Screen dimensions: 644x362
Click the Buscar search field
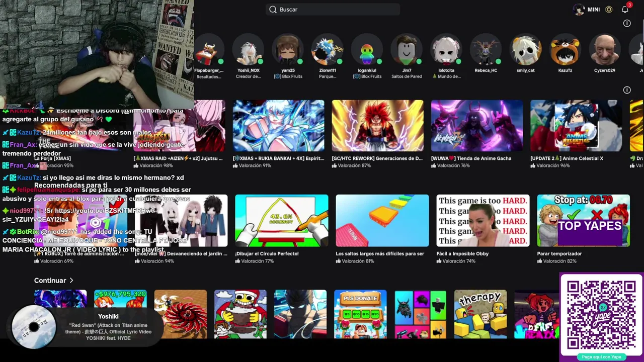[x=333, y=10]
